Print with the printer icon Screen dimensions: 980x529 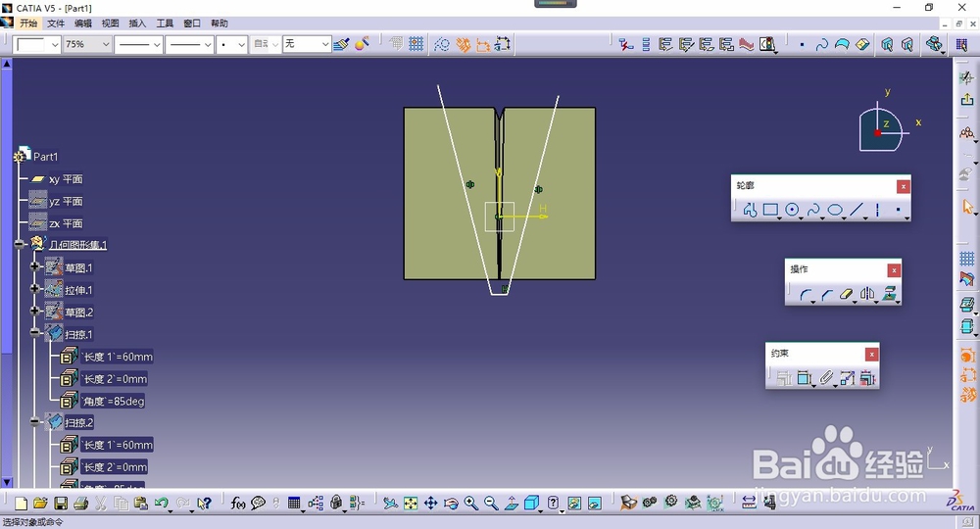pyautogui.click(x=80, y=503)
